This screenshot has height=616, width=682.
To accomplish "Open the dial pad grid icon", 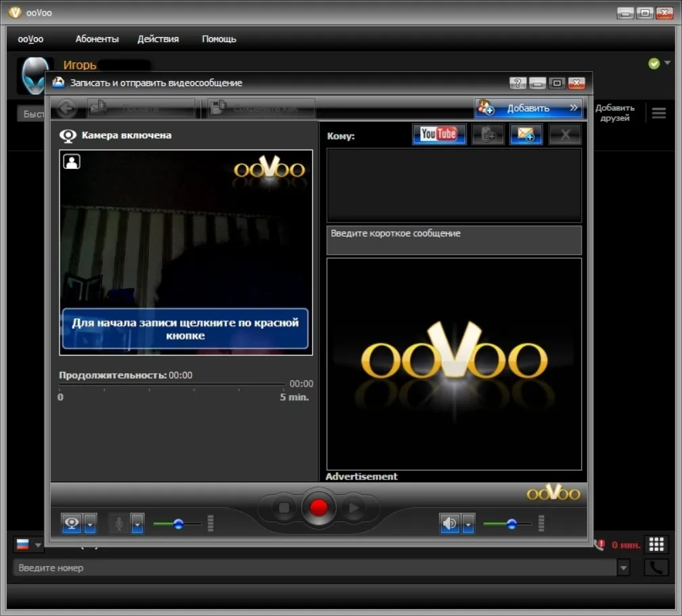I will click(x=656, y=544).
